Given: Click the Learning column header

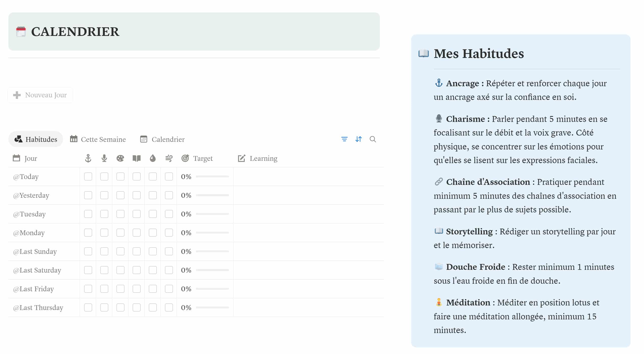Looking at the screenshot, I should pos(258,159).
